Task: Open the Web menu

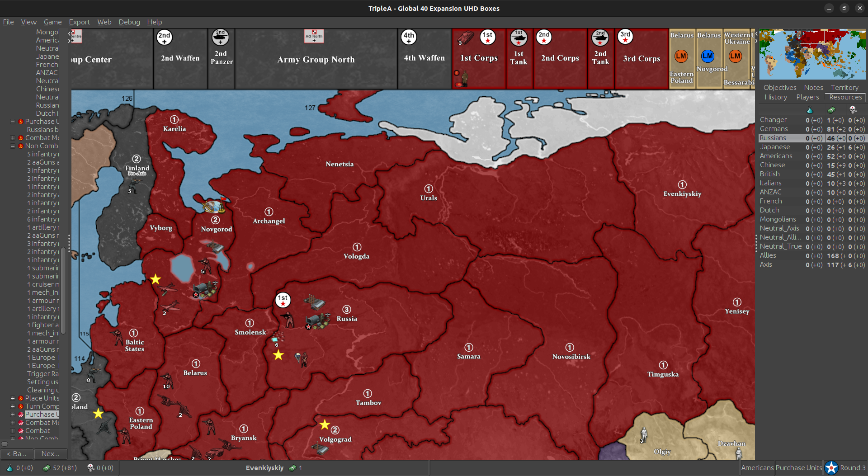Action: point(104,22)
